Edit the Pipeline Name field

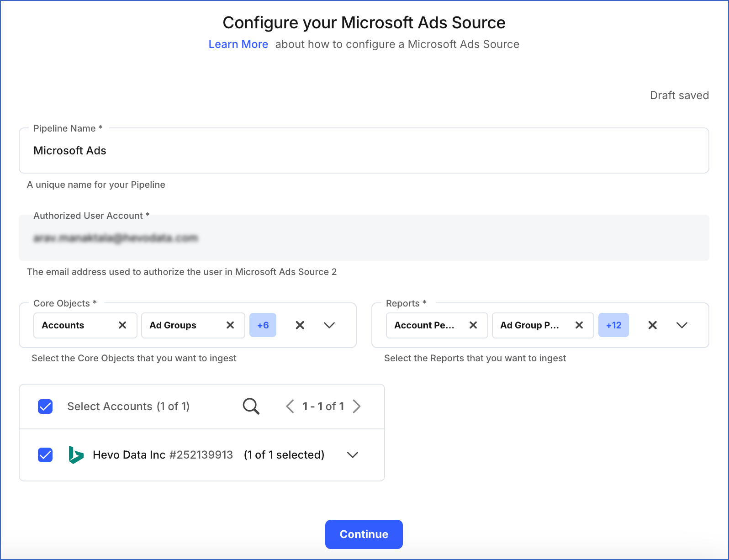(364, 151)
